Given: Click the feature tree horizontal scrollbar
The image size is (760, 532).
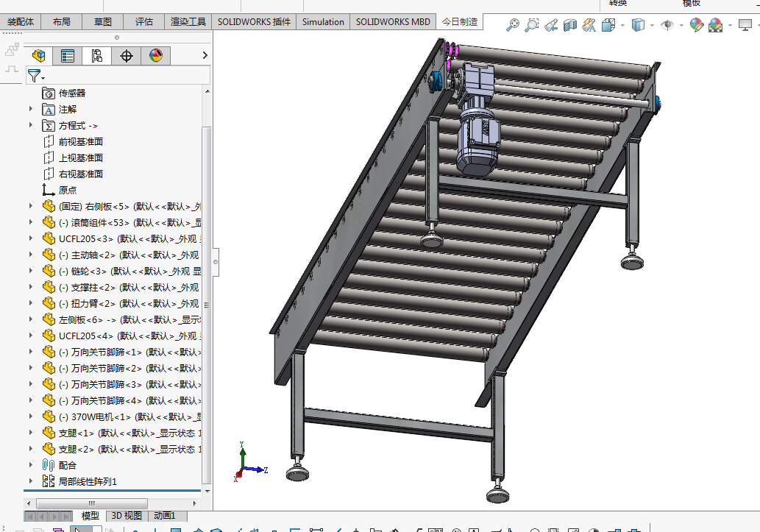Looking at the screenshot, I should point(92,503).
